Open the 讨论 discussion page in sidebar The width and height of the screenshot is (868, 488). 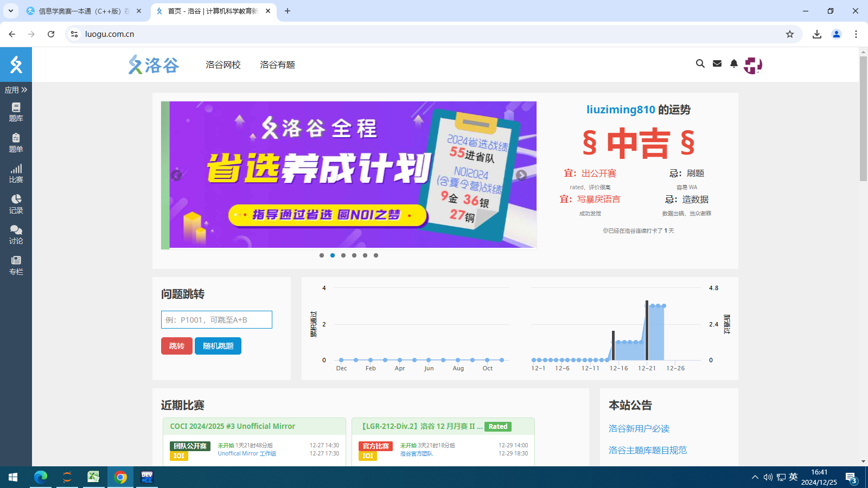coord(16,235)
